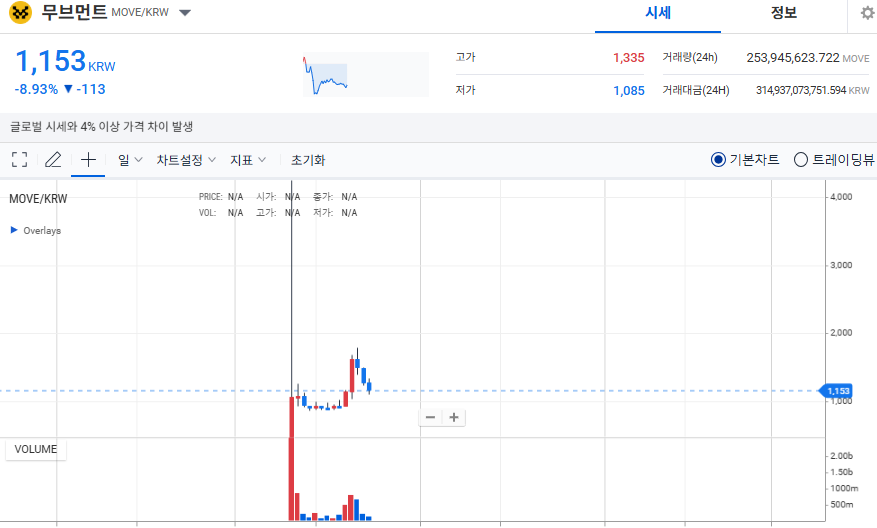
Task: Click the 24H trade amount 314,937,073,751.594
Action: (801, 90)
